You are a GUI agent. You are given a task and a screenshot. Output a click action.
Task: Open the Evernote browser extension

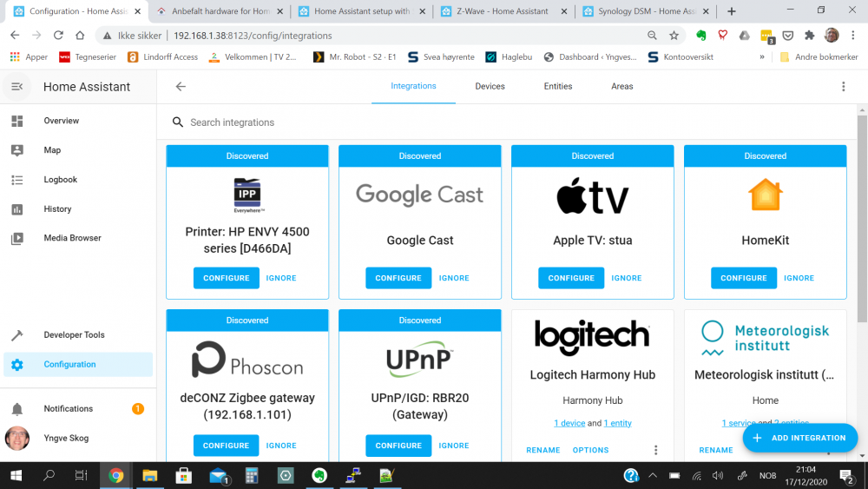(701, 36)
